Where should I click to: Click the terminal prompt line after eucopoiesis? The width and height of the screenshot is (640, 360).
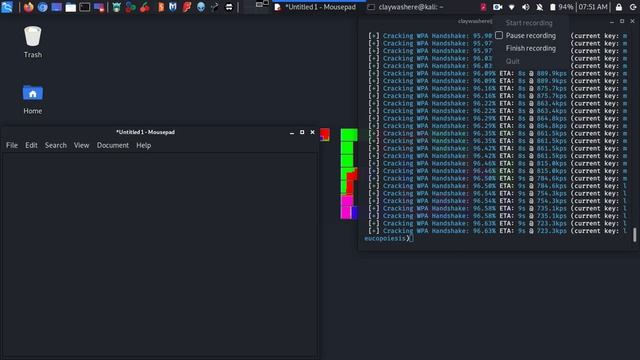(x=411, y=238)
